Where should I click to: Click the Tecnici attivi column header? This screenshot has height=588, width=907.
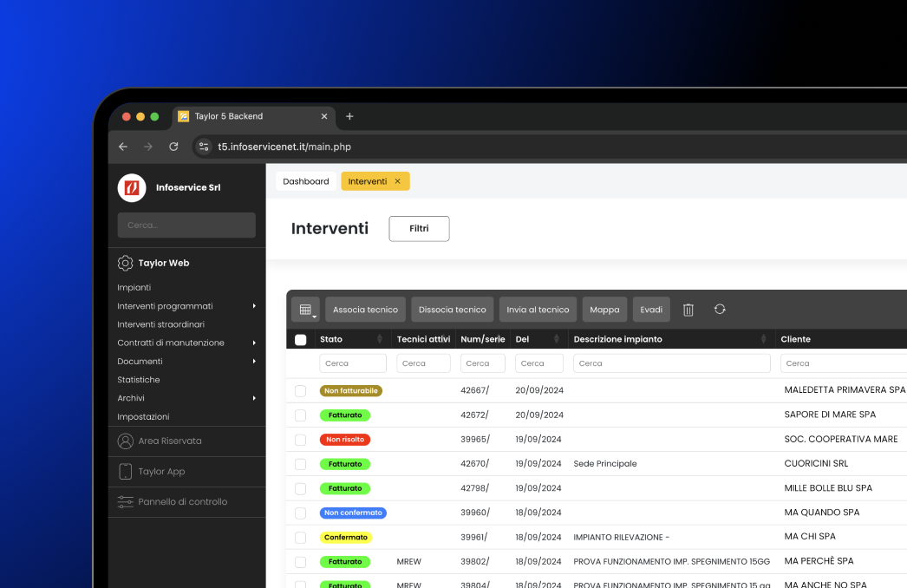423,339
